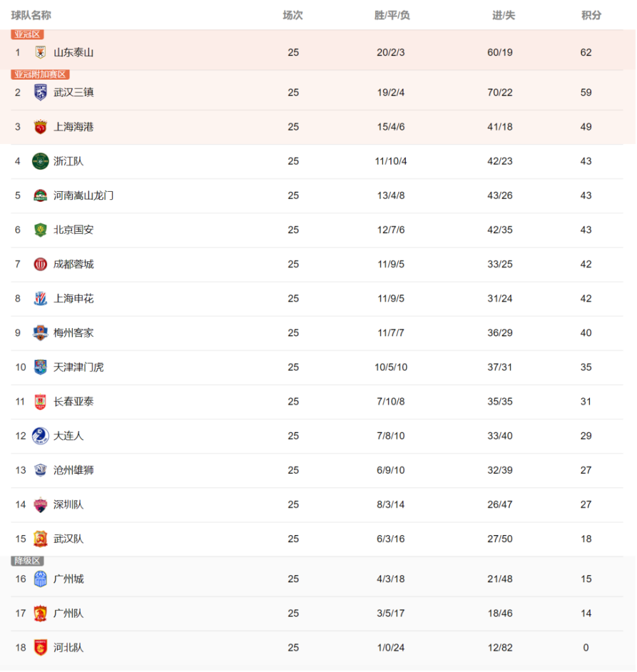The image size is (637, 672).
Task: Click the 亚冠区 zone label
Action: [x=27, y=34]
